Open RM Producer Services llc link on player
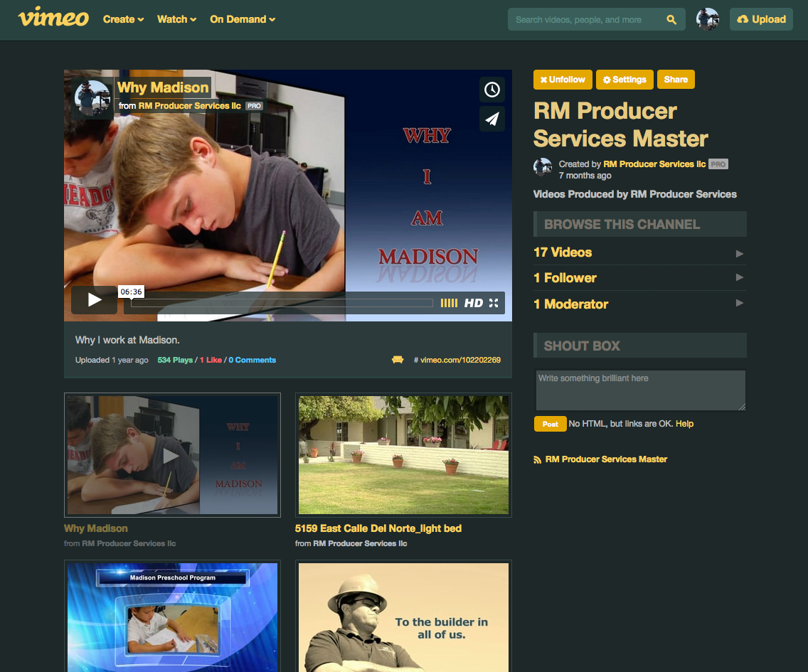 [189, 106]
